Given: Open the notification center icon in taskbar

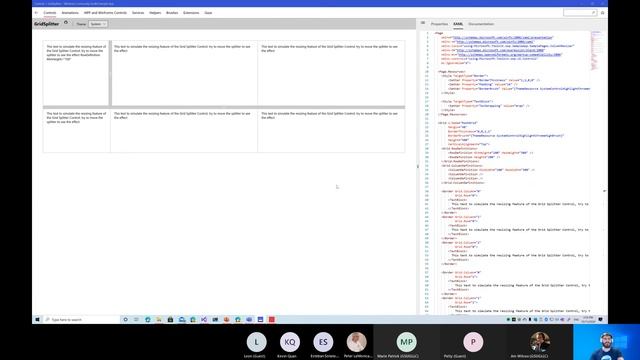Looking at the screenshot, I should coord(600,320).
